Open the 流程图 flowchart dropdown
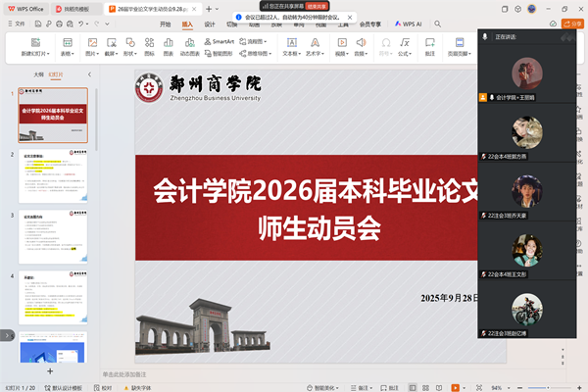Image resolution: width=588 pixels, height=392 pixels. (x=258, y=42)
